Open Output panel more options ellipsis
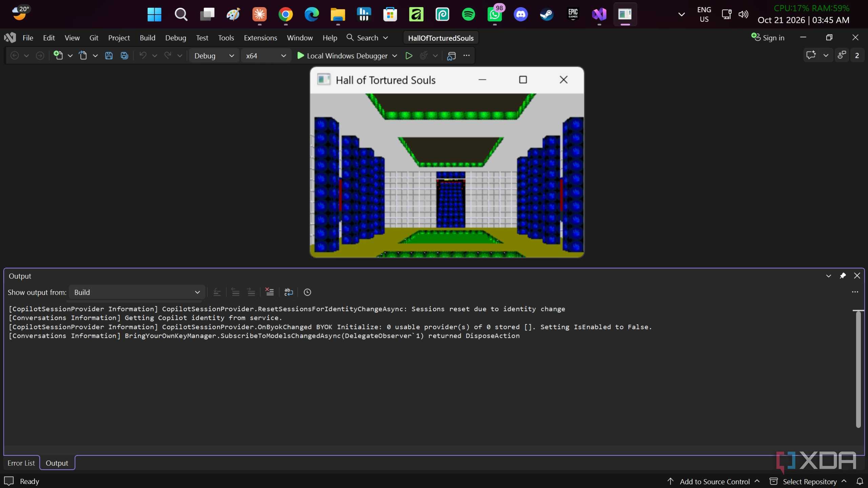This screenshot has width=868, height=488. click(x=855, y=292)
